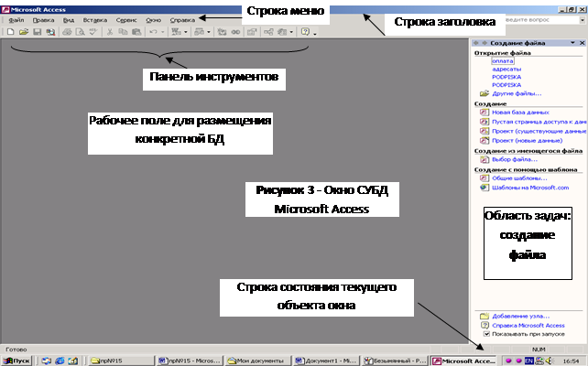Click Выбор файла link
The width and height of the screenshot is (588, 366).
(515, 159)
